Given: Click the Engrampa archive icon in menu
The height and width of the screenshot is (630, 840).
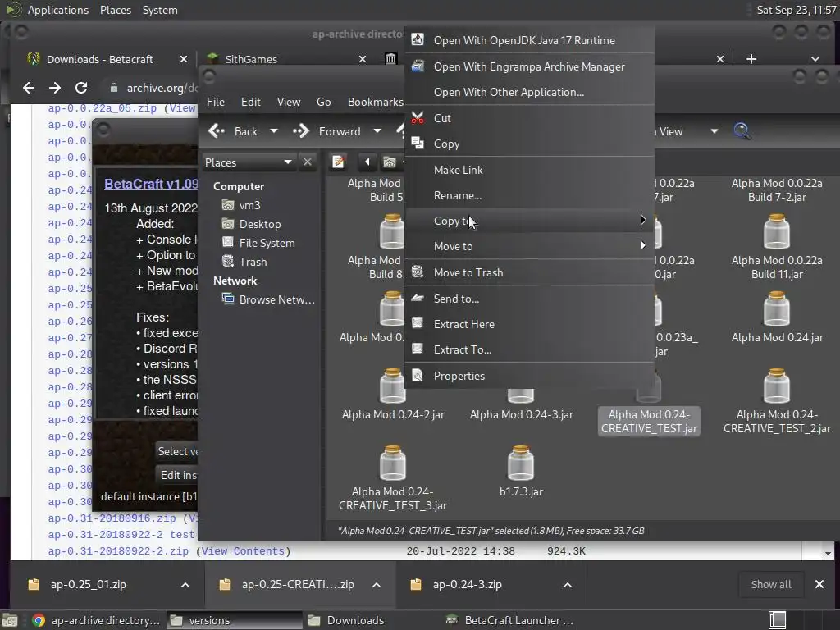Looking at the screenshot, I should coord(418,66).
